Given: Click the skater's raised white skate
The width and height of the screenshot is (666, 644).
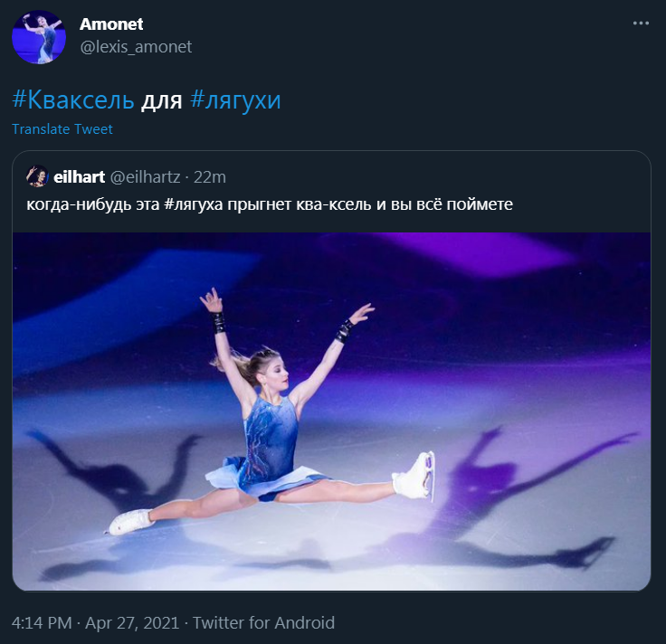Looking at the screenshot, I should coord(416,474).
